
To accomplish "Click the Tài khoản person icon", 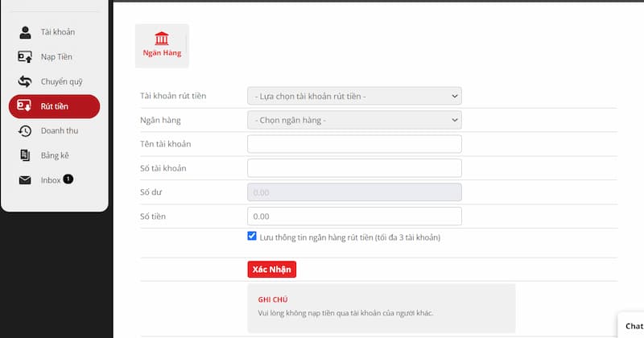I will coord(25,32).
